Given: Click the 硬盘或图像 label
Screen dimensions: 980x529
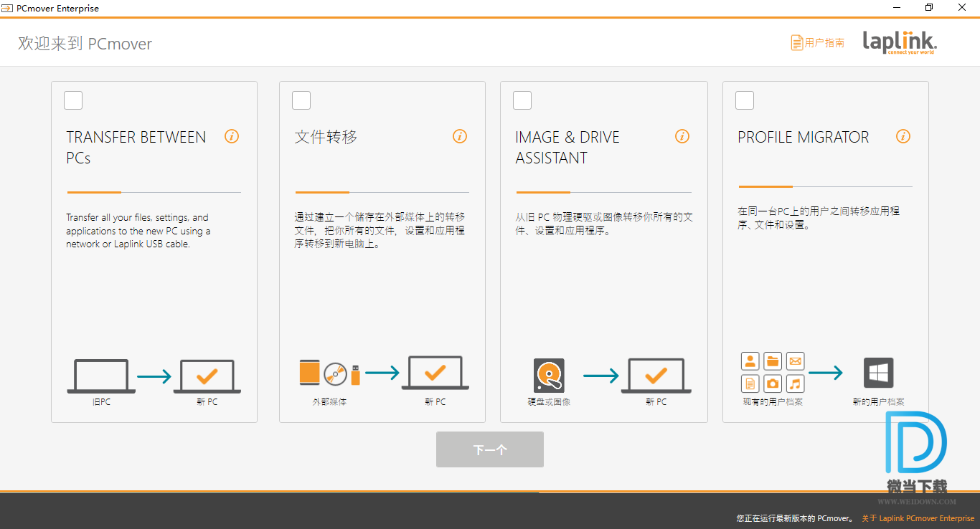Looking at the screenshot, I should coord(549,401).
